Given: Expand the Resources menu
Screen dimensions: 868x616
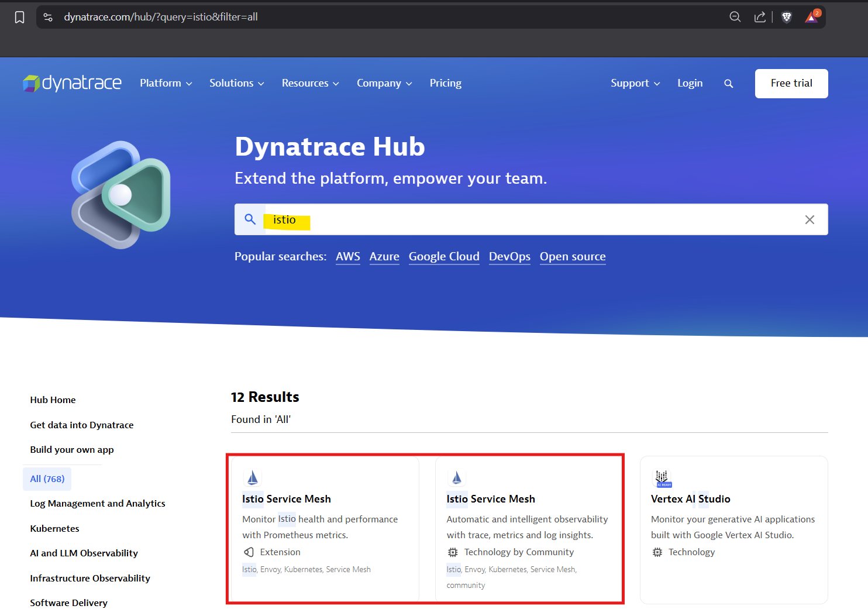Looking at the screenshot, I should click(x=311, y=83).
